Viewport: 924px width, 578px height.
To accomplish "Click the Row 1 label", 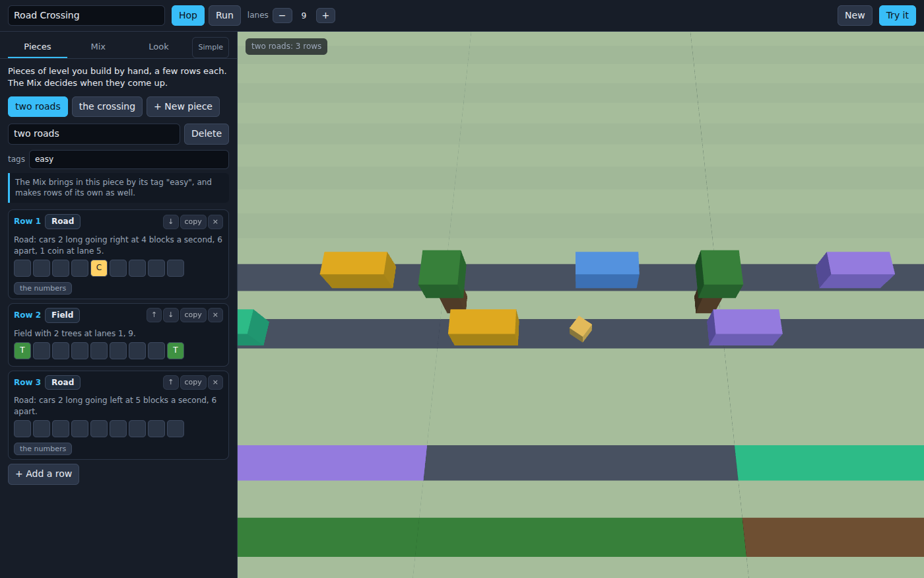I will 27,221.
